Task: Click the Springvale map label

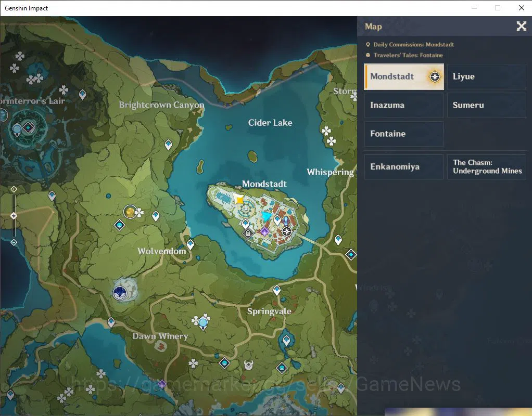Action: [x=269, y=311]
